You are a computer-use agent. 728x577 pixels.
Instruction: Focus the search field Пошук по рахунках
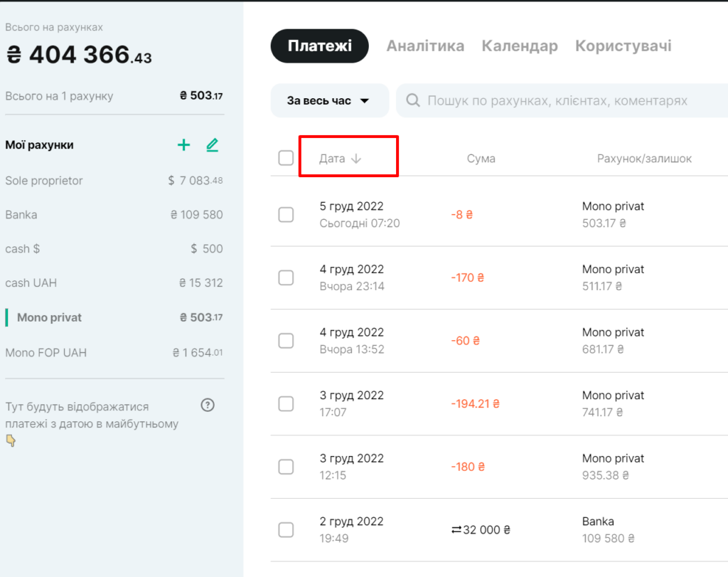pyautogui.click(x=562, y=101)
